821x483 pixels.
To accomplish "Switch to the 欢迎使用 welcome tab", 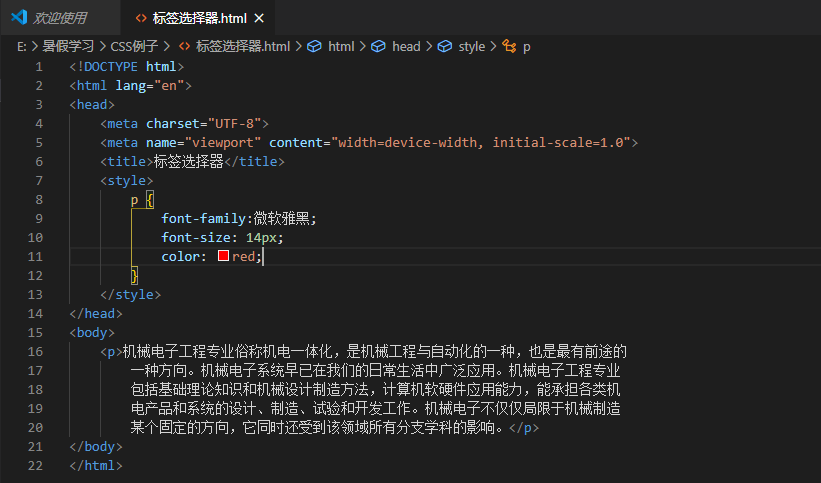I will (x=60, y=18).
